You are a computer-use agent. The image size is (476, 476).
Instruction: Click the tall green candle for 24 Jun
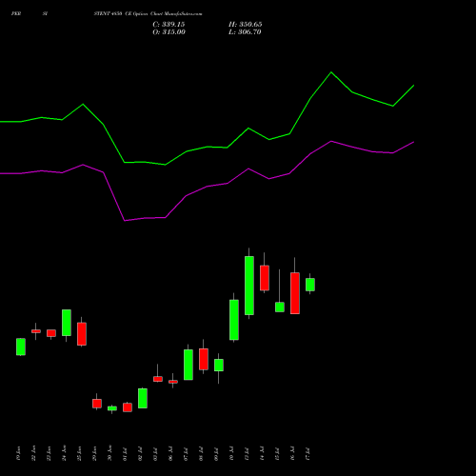pyautogui.click(x=67, y=323)
